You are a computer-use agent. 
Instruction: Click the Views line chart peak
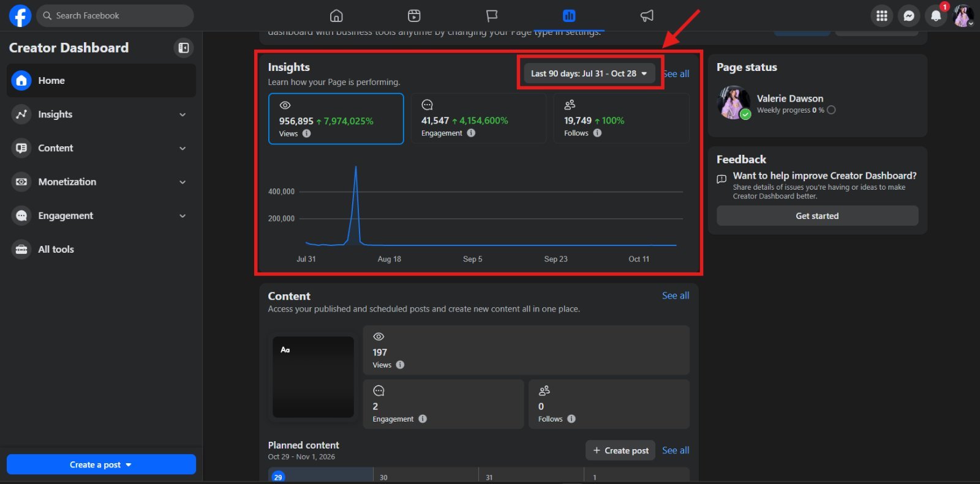coord(356,168)
